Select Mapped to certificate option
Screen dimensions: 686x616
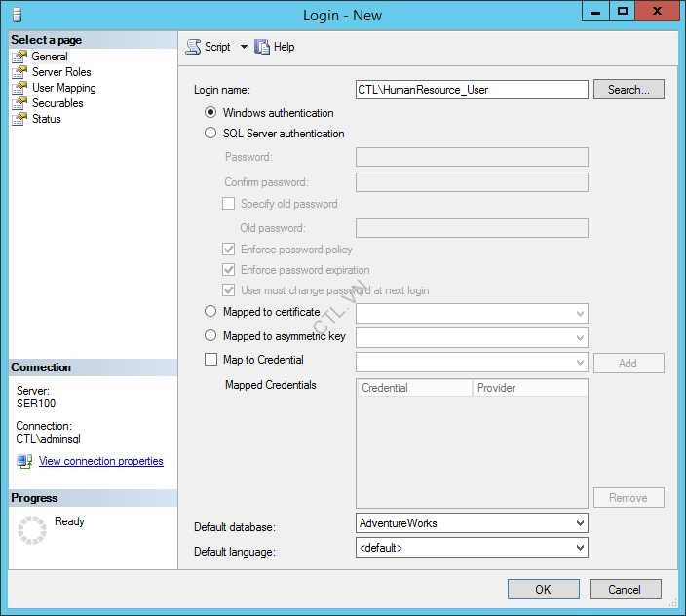210,311
